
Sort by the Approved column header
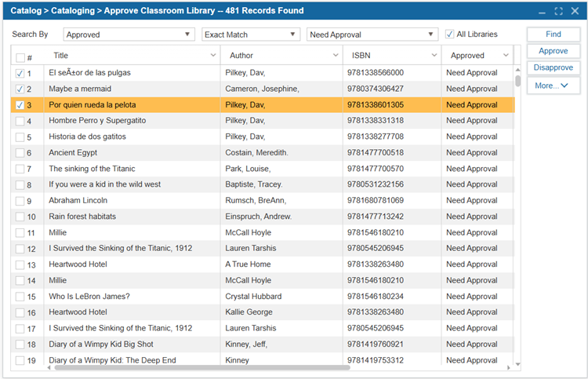coord(467,56)
